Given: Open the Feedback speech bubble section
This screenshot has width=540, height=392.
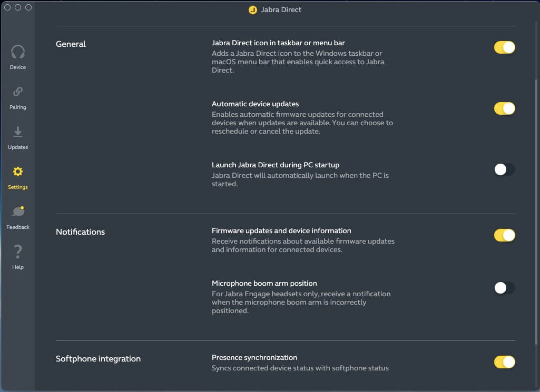Looking at the screenshot, I should click(x=18, y=216).
